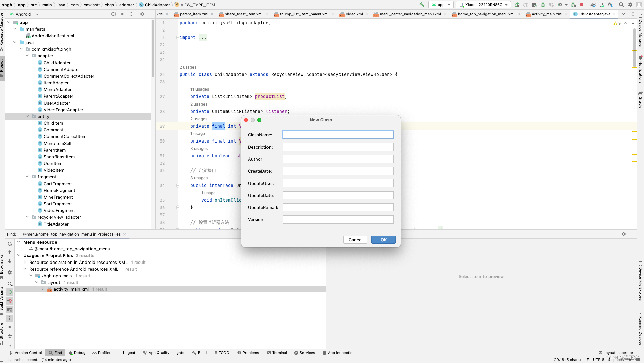Screen dimensions: 644x363
Task: Collapse all results in Find panel
Action: click(x=10, y=336)
